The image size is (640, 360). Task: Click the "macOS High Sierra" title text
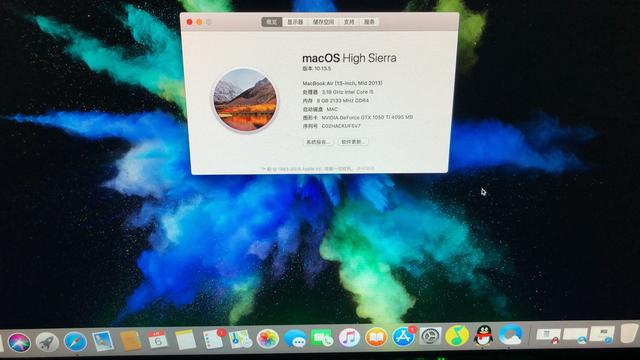(x=349, y=58)
